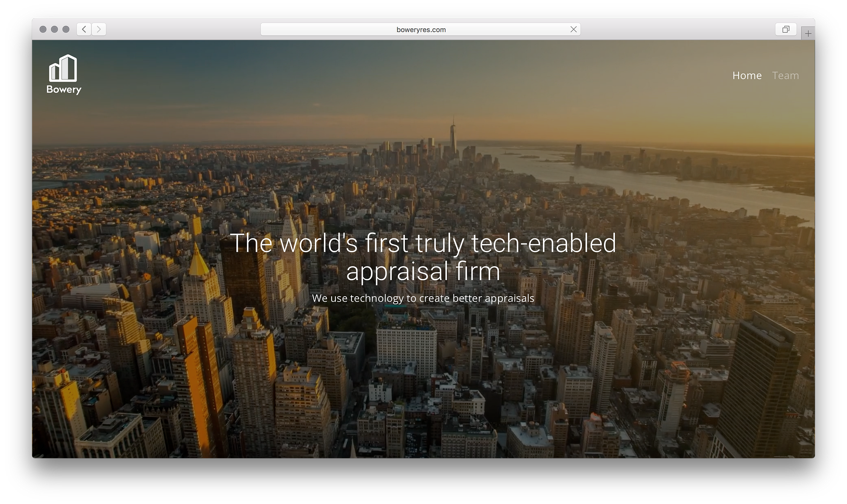This screenshot has height=504, width=847.
Task: Navigate to the Team page
Action: coord(785,75)
